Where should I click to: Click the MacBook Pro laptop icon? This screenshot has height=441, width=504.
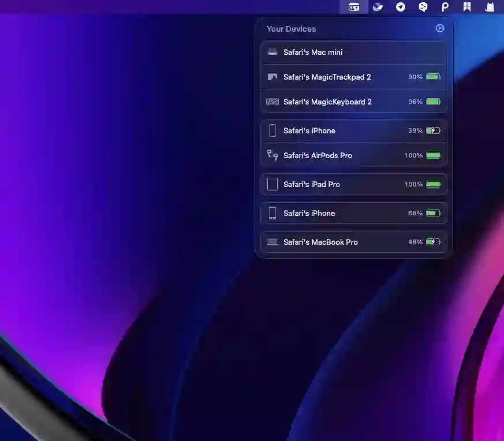(272, 242)
